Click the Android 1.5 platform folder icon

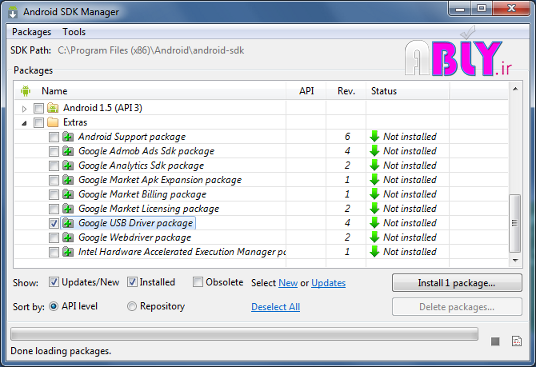(x=53, y=108)
